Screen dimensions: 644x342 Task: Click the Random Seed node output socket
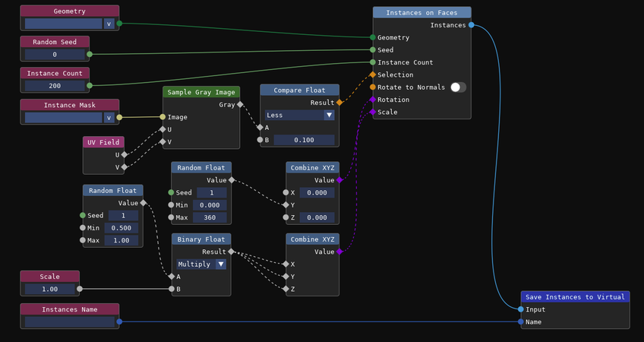pos(90,54)
